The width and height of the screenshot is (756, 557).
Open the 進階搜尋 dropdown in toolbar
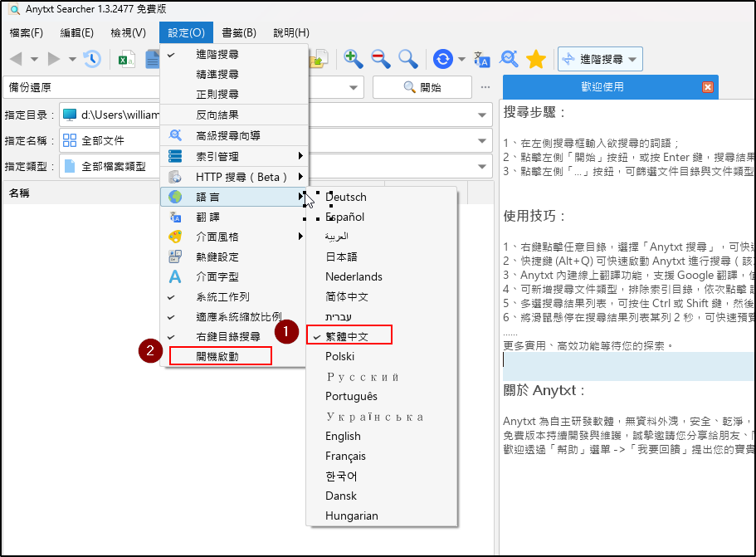tap(600, 59)
